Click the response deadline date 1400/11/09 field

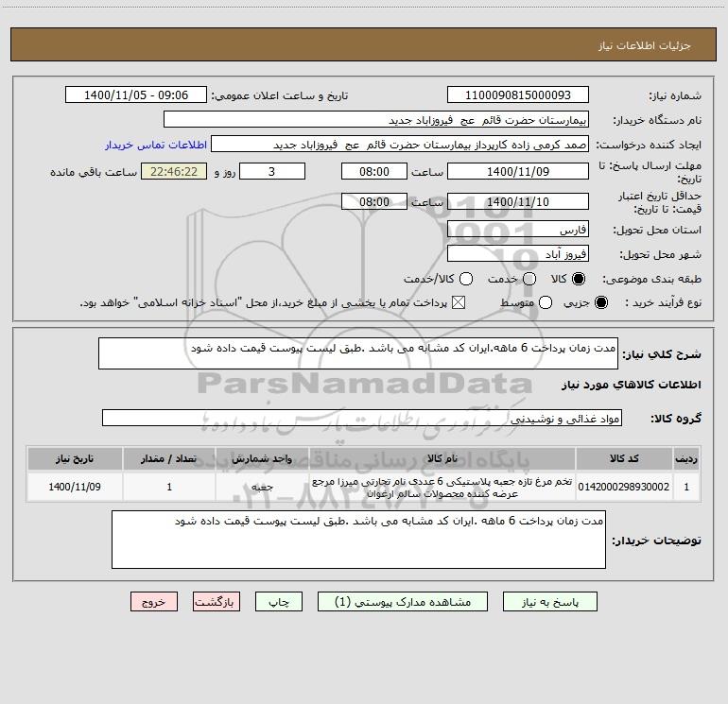click(518, 171)
